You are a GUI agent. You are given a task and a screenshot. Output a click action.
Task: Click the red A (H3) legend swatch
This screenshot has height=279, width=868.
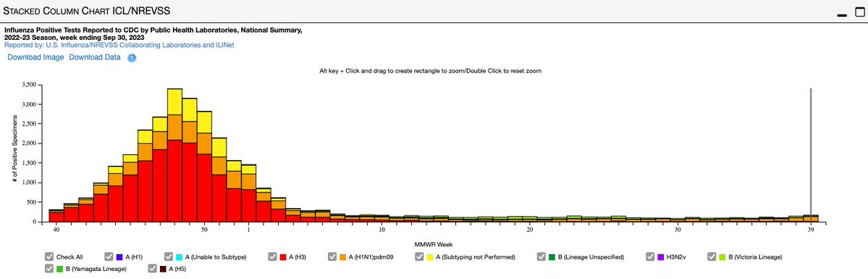(x=283, y=257)
